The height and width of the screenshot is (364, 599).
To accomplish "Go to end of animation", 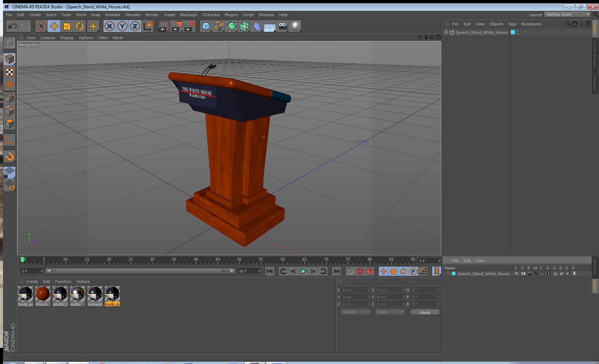I will click(x=336, y=271).
